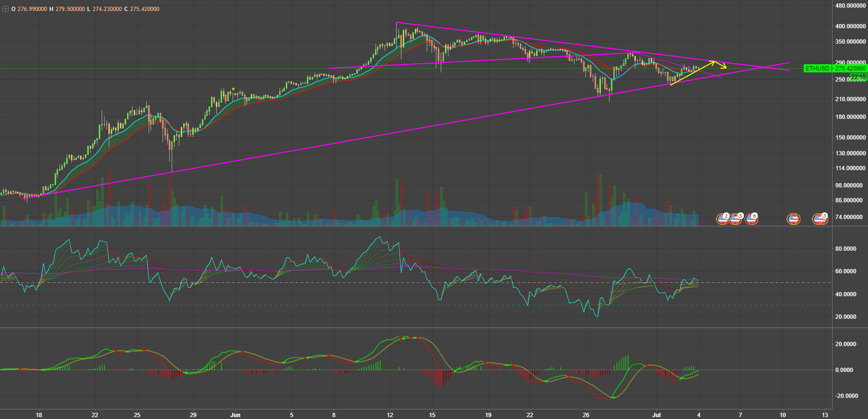Open the US event flag with badge 5

pyautogui.click(x=736, y=219)
